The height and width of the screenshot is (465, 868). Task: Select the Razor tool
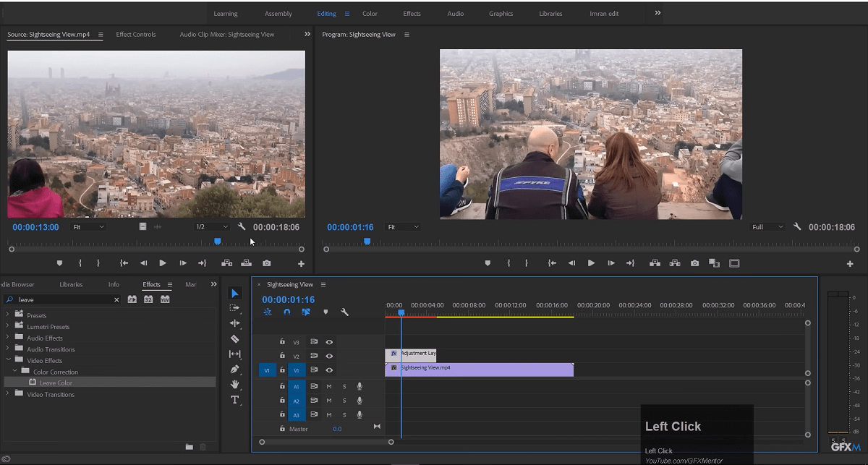[234, 337]
